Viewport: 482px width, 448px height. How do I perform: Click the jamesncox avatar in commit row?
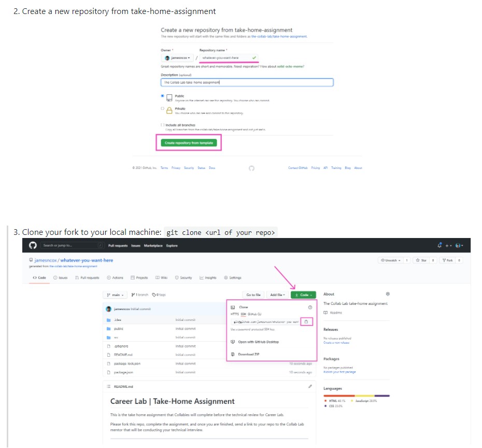[x=108, y=309]
